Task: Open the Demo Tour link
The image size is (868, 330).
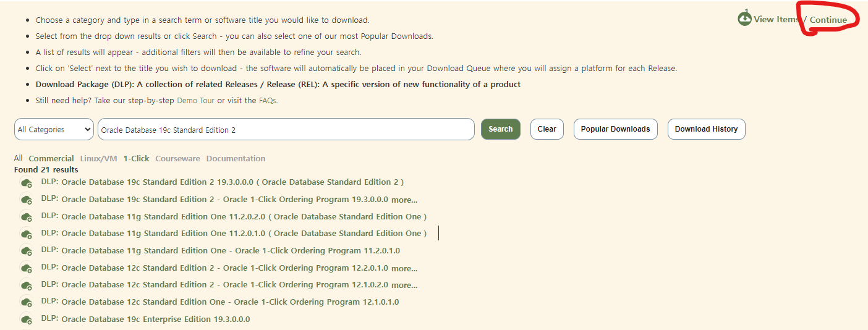Action: coord(195,100)
